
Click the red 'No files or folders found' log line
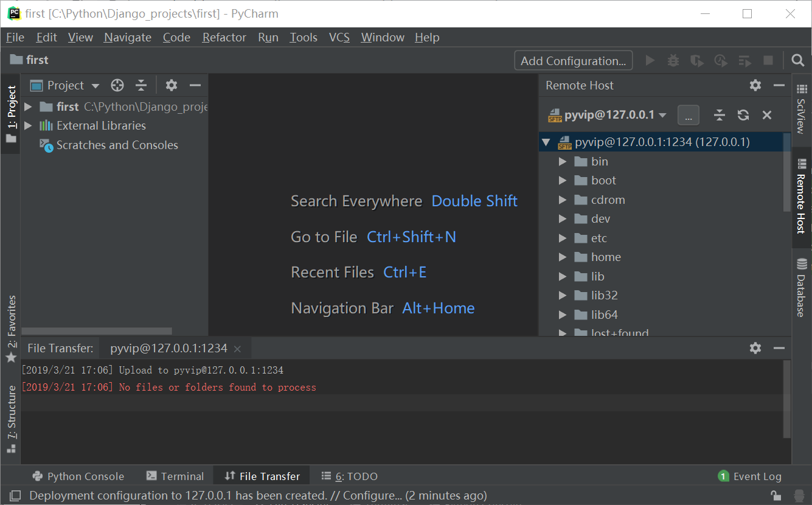tap(168, 387)
